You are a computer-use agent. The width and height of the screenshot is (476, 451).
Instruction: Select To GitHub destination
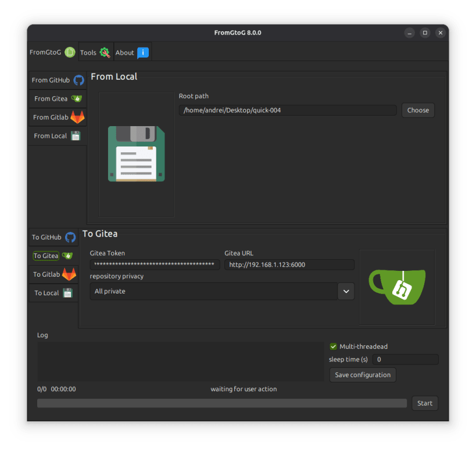(53, 237)
